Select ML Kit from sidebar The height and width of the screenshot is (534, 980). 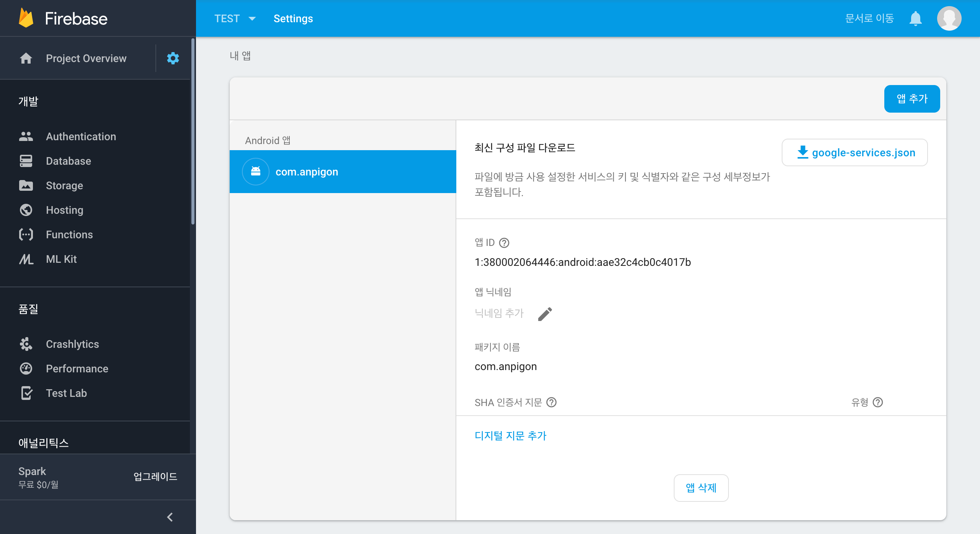click(x=61, y=259)
